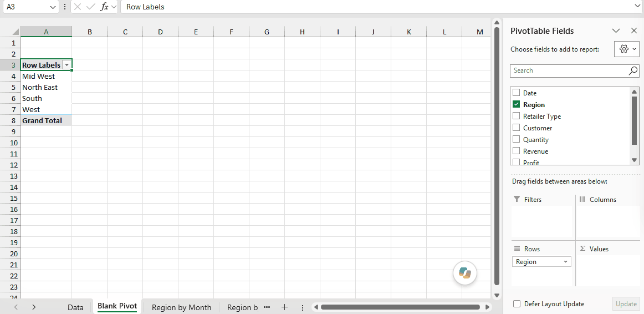Image resolution: width=644 pixels, height=314 pixels.
Task: Click the search magnifier icon in field search
Action: coord(633,70)
